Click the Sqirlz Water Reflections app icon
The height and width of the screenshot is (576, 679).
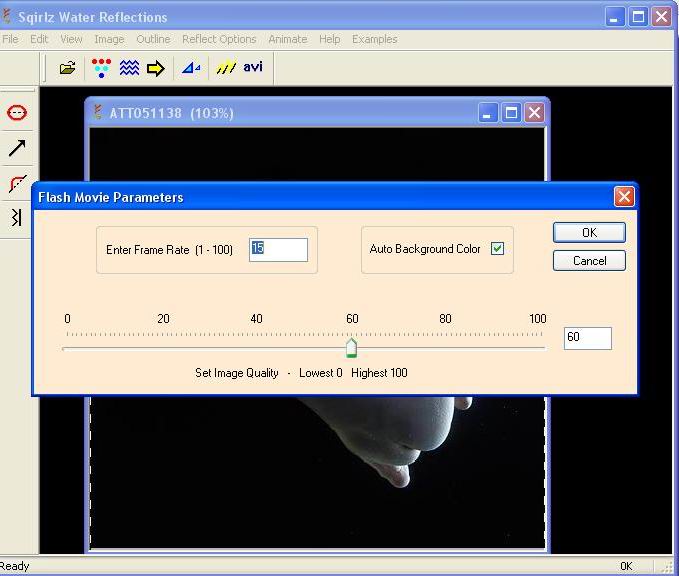tap(6, 16)
